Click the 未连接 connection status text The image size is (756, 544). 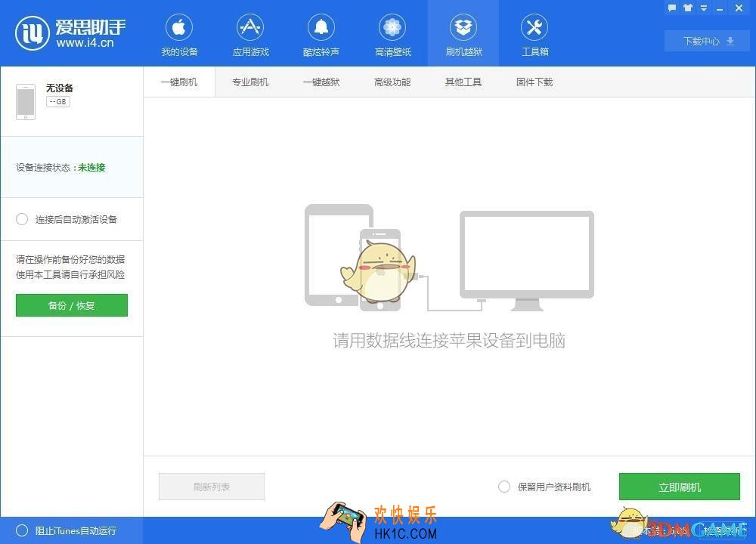91,167
